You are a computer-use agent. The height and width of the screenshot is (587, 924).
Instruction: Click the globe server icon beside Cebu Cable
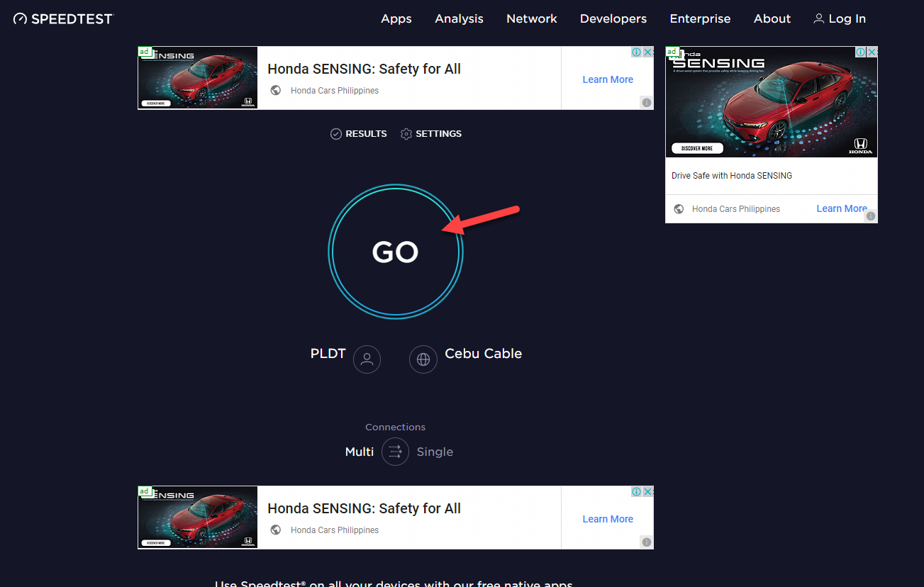coord(423,359)
